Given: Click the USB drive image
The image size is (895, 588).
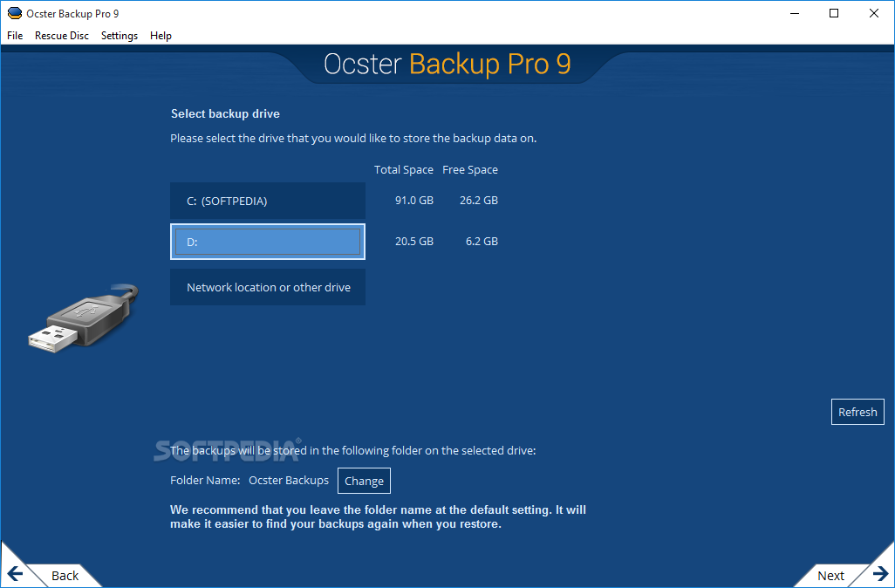Looking at the screenshot, I should pyautogui.click(x=84, y=318).
